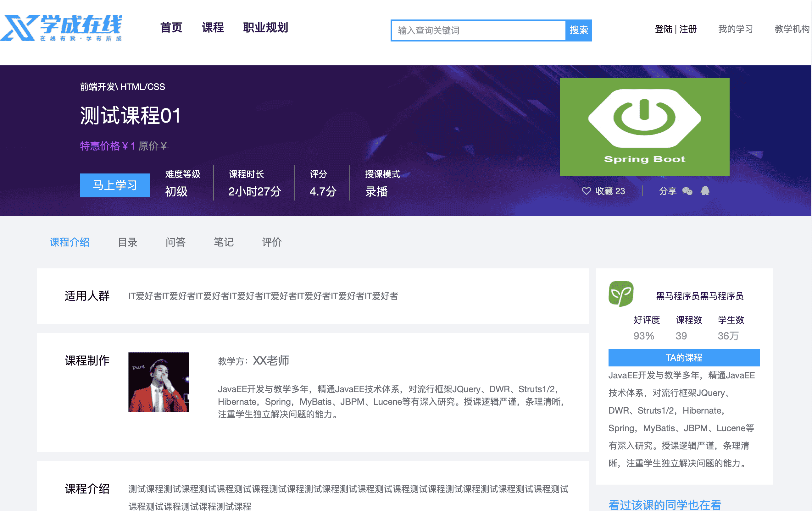
Task: Open the 职业规划 menu item
Action: click(266, 28)
